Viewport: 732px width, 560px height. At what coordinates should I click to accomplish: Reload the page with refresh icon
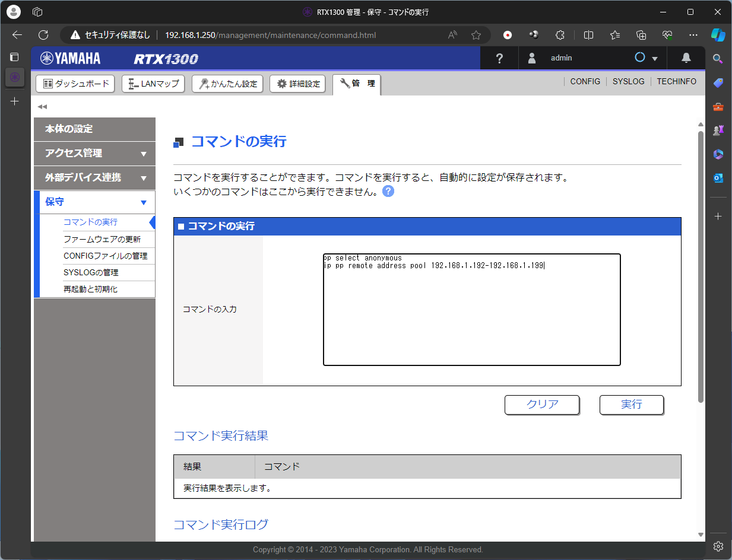point(43,35)
